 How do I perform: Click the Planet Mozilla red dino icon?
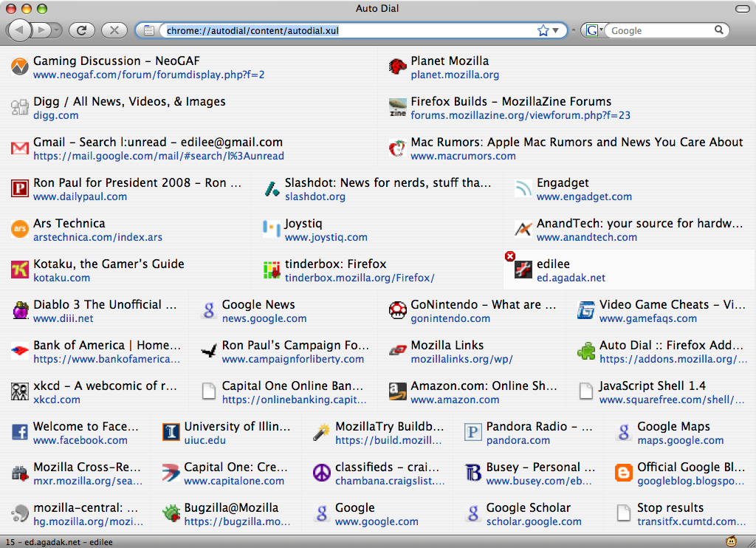[x=397, y=66]
